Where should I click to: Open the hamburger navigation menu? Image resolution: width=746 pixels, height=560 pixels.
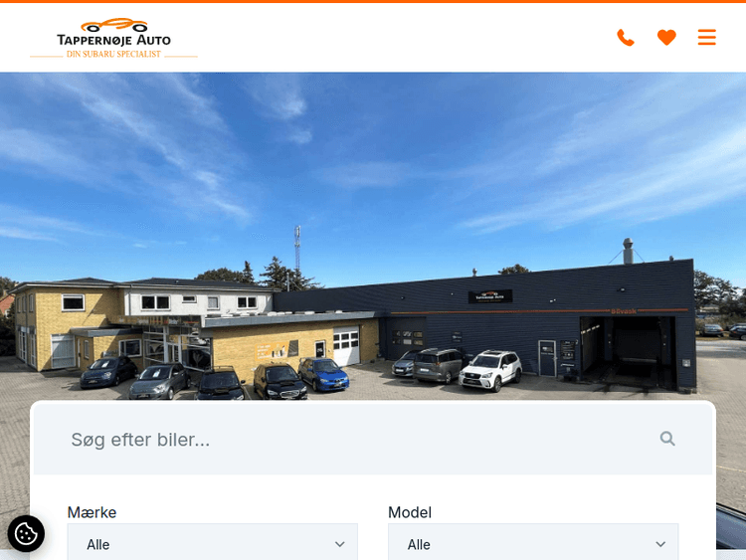click(707, 37)
